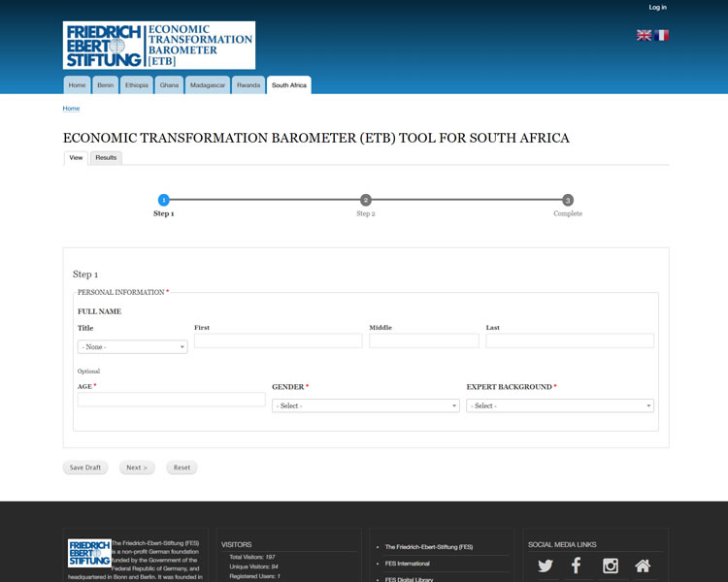Open the Gender select dropdown
The height and width of the screenshot is (582, 728).
coord(365,405)
